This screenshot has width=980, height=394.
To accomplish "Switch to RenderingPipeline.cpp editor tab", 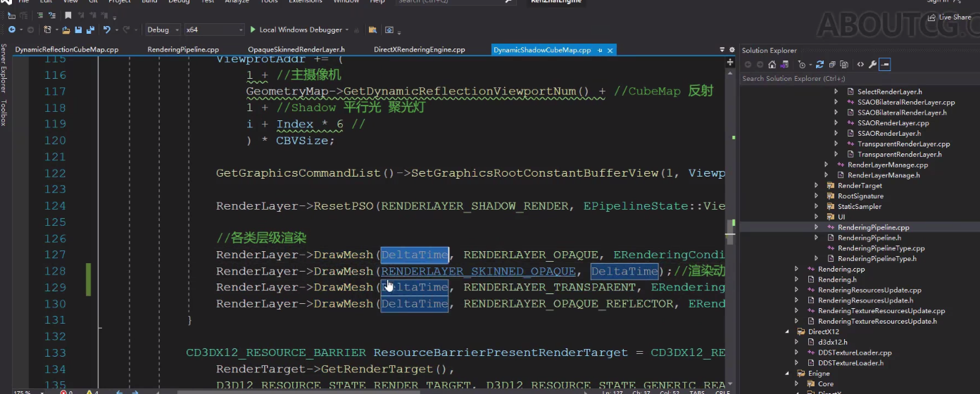I will click(183, 50).
